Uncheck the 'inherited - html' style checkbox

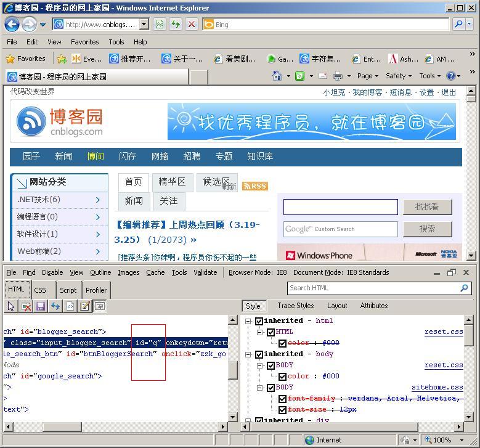coord(259,321)
